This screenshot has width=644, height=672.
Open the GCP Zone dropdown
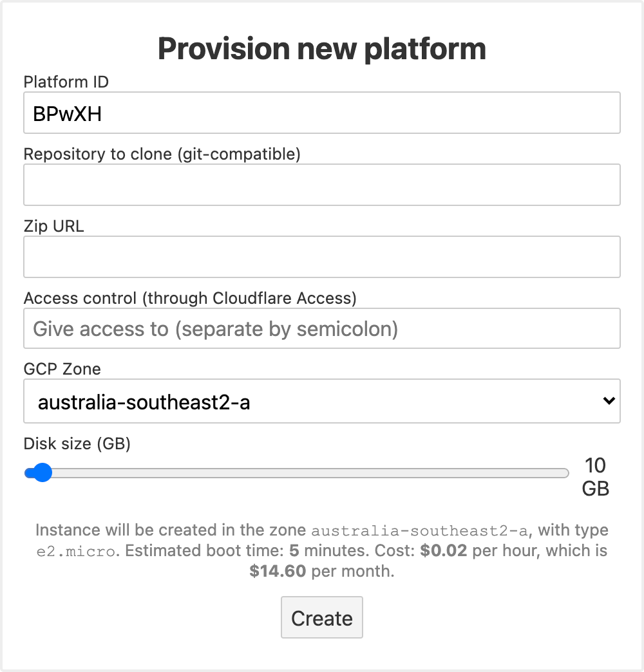(322, 400)
